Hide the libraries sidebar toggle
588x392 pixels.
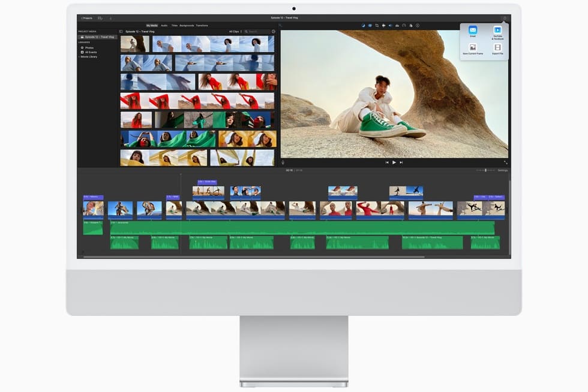coord(121,32)
